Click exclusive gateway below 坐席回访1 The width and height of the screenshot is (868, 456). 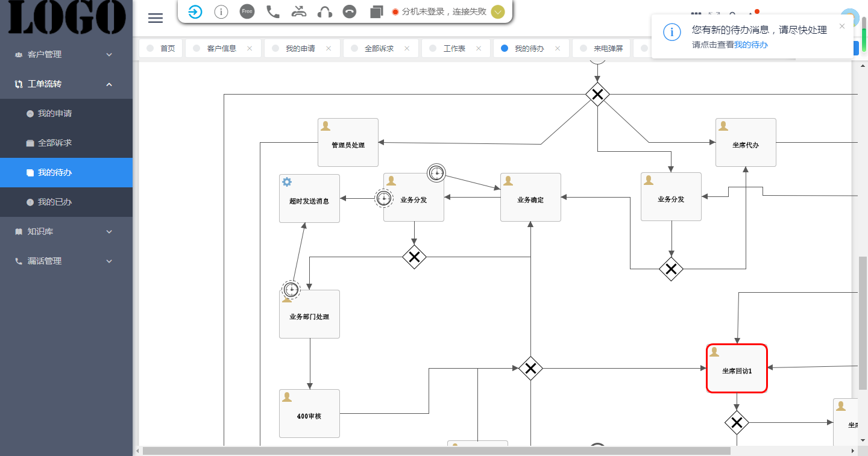[x=737, y=423]
